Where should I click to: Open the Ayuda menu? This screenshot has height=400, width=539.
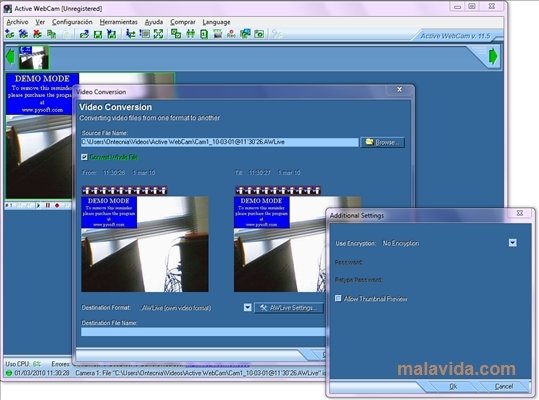pyautogui.click(x=154, y=22)
